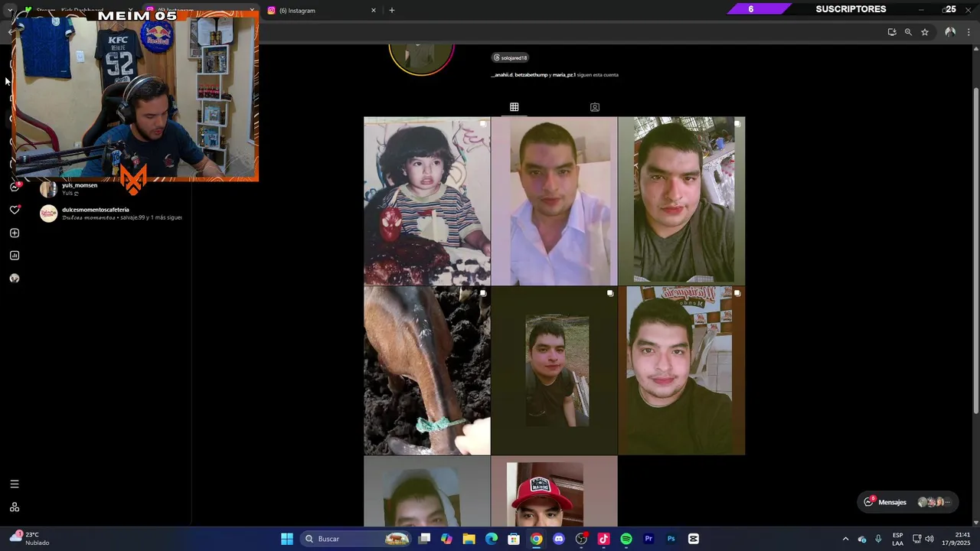980x551 pixels.
Task: Switch input language via ESP LAA indicator
Action: click(x=897, y=539)
